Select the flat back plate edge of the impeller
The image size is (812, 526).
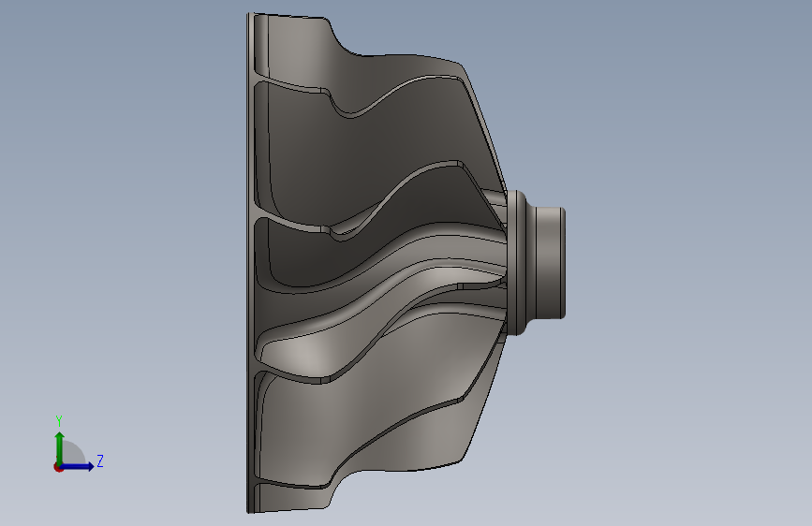pyautogui.click(x=250, y=263)
